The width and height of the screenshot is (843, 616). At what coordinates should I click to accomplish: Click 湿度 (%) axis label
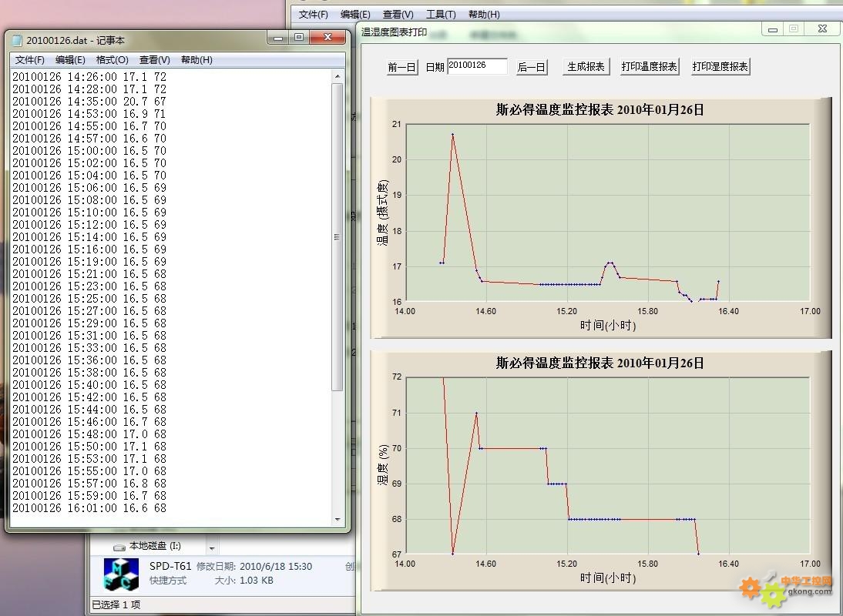click(382, 465)
